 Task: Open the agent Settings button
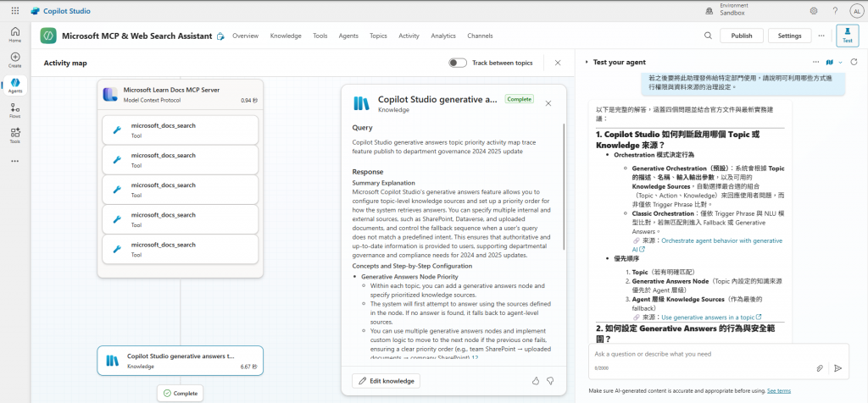coord(789,36)
